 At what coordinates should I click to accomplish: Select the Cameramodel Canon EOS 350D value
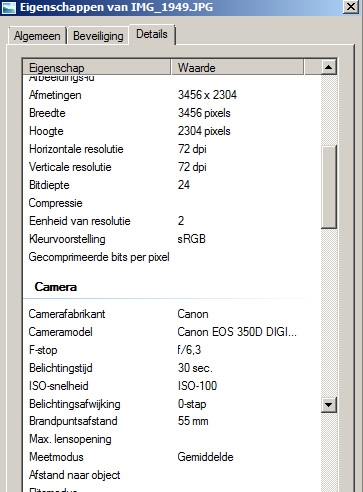(x=237, y=332)
